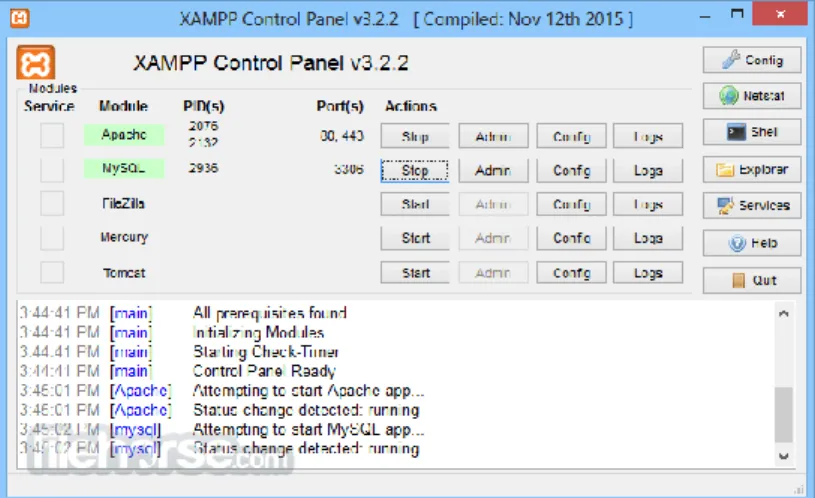Click the large XAMPP logo in panel

pyautogui.click(x=35, y=63)
